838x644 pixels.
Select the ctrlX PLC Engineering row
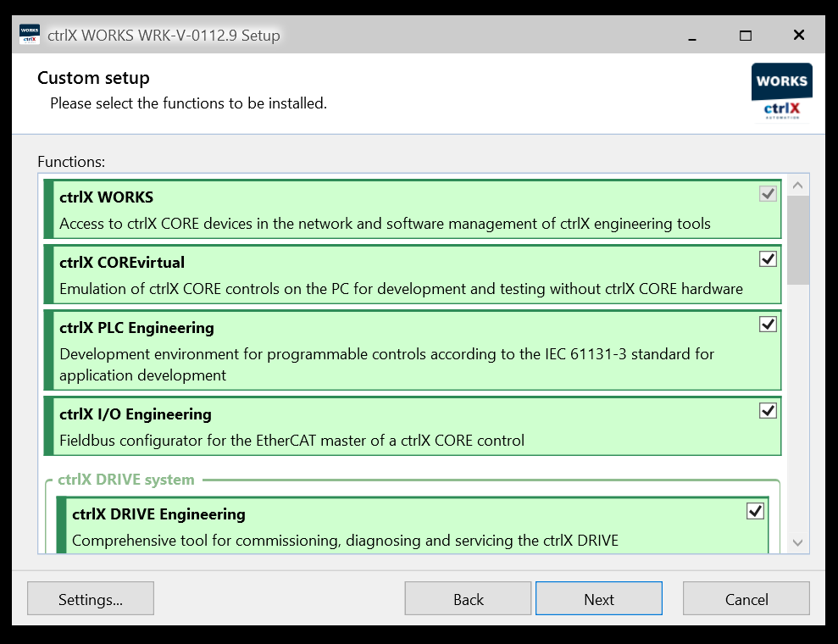412,350
